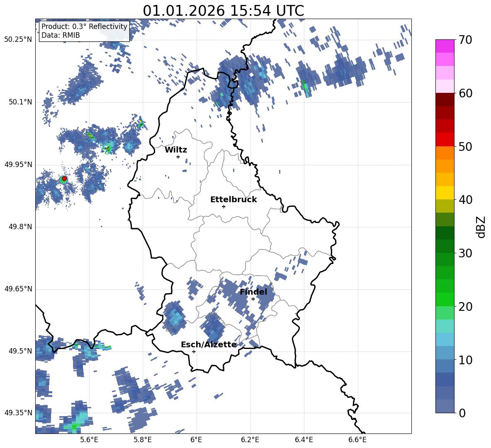Click the 49.65°N latitude label
491x448 pixels.
coord(18,289)
